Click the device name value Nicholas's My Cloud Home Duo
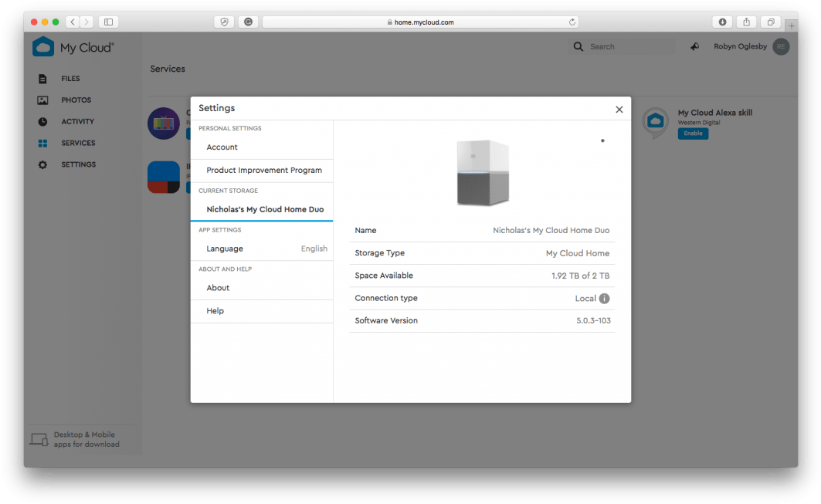Viewport: 821px width, 504px height. (x=551, y=230)
